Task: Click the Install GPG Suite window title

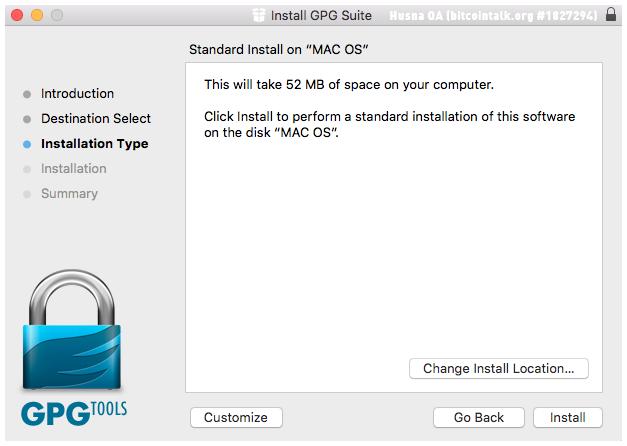Action: 321,15
